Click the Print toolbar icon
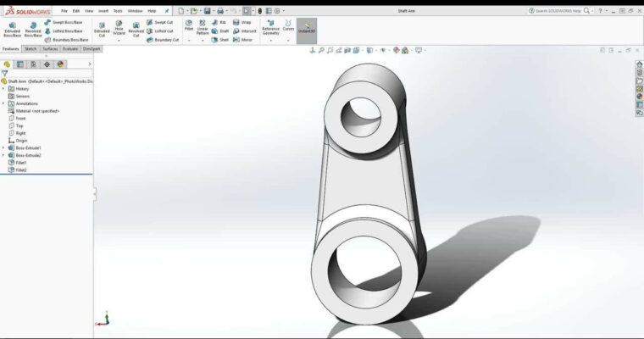 (x=220, y=11)
